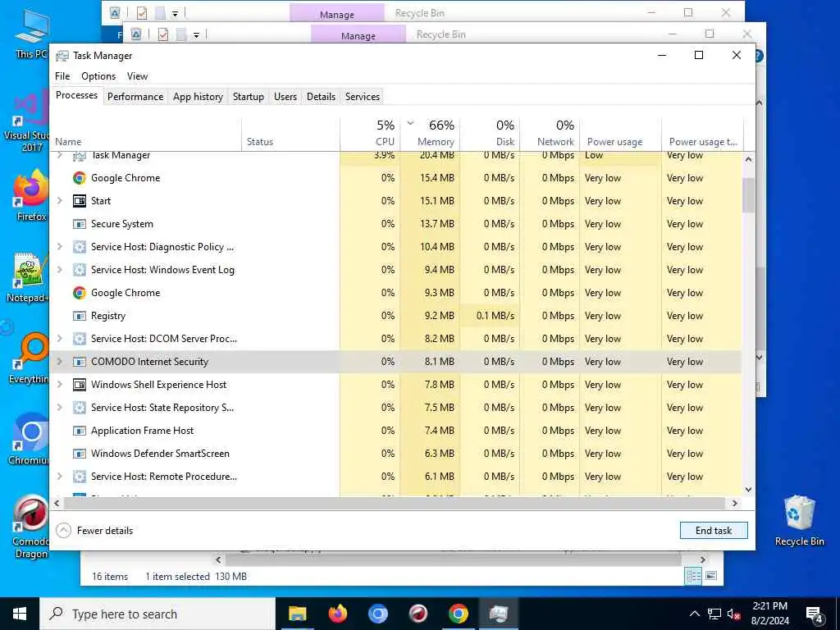The image size is (840, 630).
Task: Sort by the Power usage column header
Action: point(620,133)
